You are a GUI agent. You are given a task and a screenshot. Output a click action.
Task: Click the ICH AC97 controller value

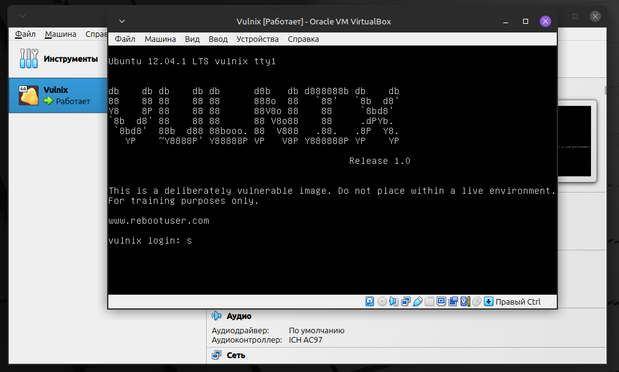tap(305, 340)
